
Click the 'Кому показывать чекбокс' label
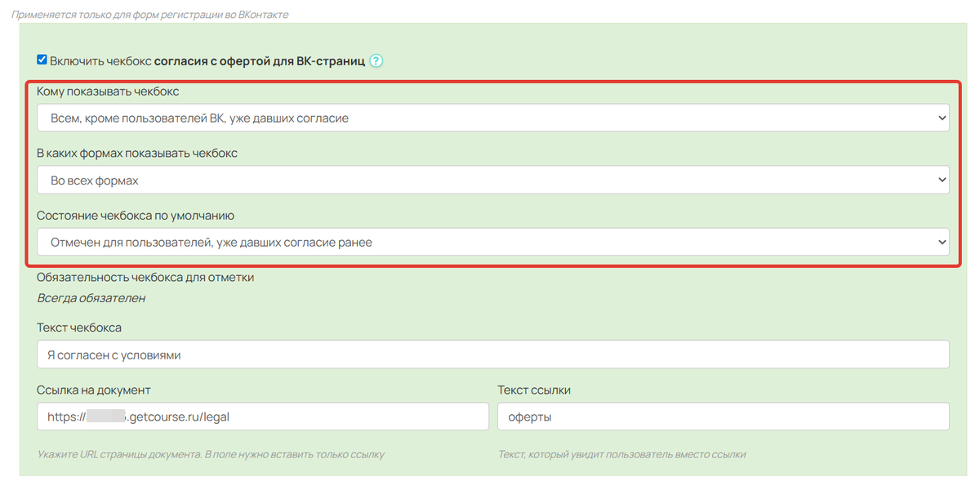point(108,91)
